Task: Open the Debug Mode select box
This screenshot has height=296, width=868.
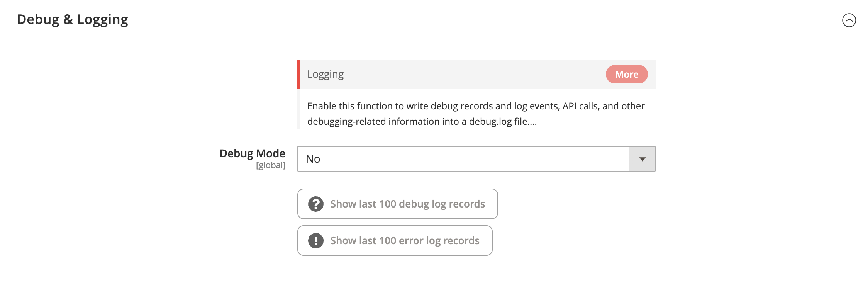Action: click(463, 159)
